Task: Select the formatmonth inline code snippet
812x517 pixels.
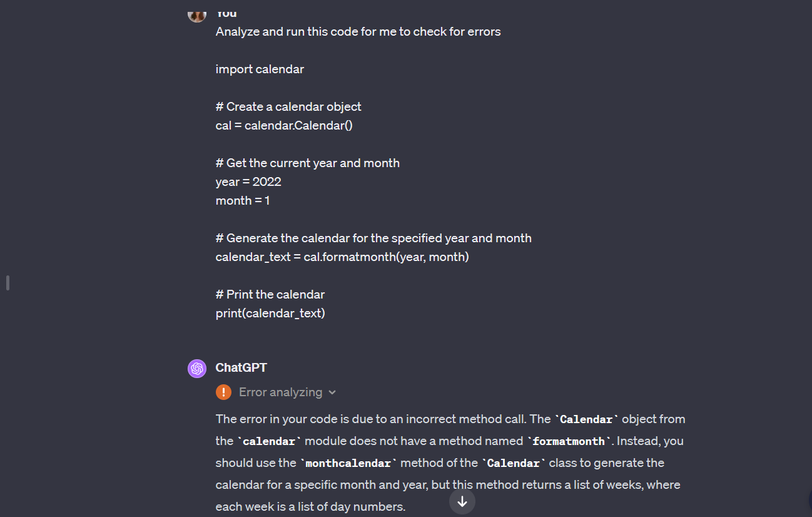Action: click(568, 441)
